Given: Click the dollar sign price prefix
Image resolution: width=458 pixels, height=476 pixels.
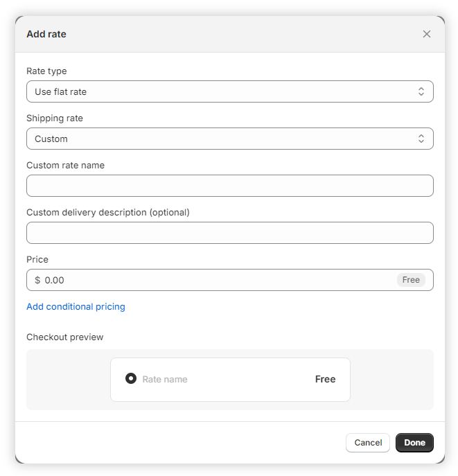Looking at the screenshot, I should tap(37, 280).
